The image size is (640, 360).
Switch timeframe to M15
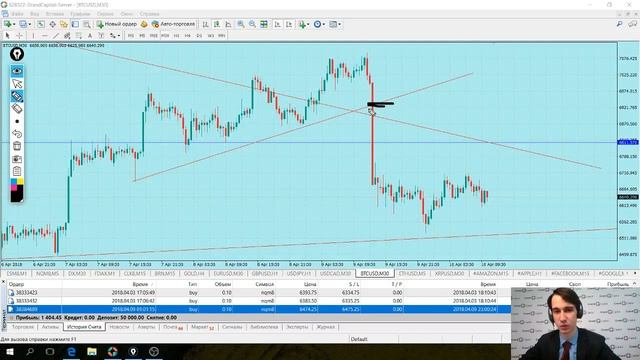click(x=153, y=36)
